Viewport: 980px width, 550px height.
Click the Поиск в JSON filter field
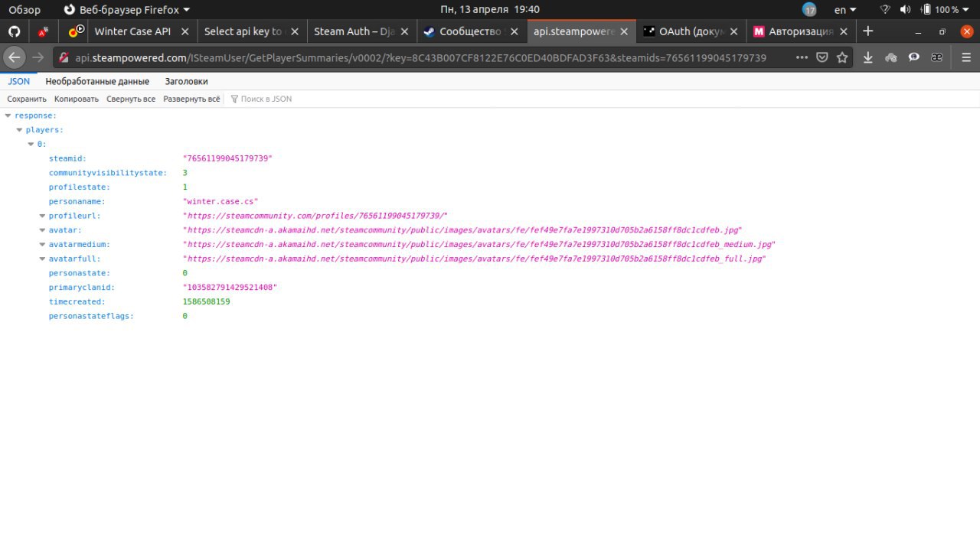coord(266,99)
